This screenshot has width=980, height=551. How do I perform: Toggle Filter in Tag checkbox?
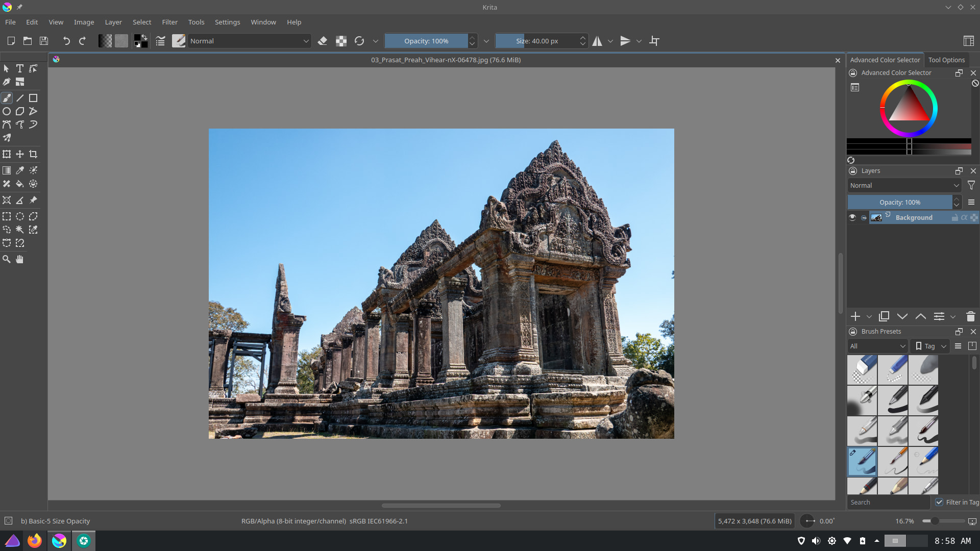(x=939, y=502)
